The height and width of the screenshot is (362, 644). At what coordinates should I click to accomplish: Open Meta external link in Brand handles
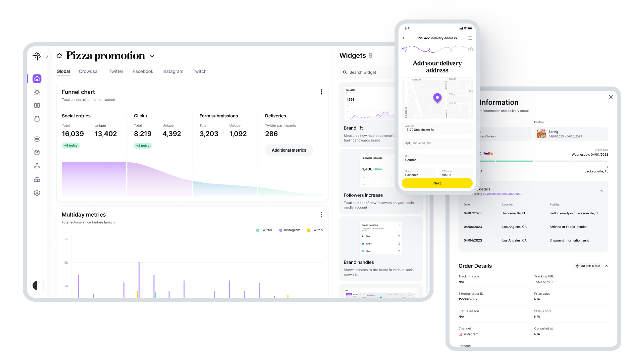[x=399, y=251]
